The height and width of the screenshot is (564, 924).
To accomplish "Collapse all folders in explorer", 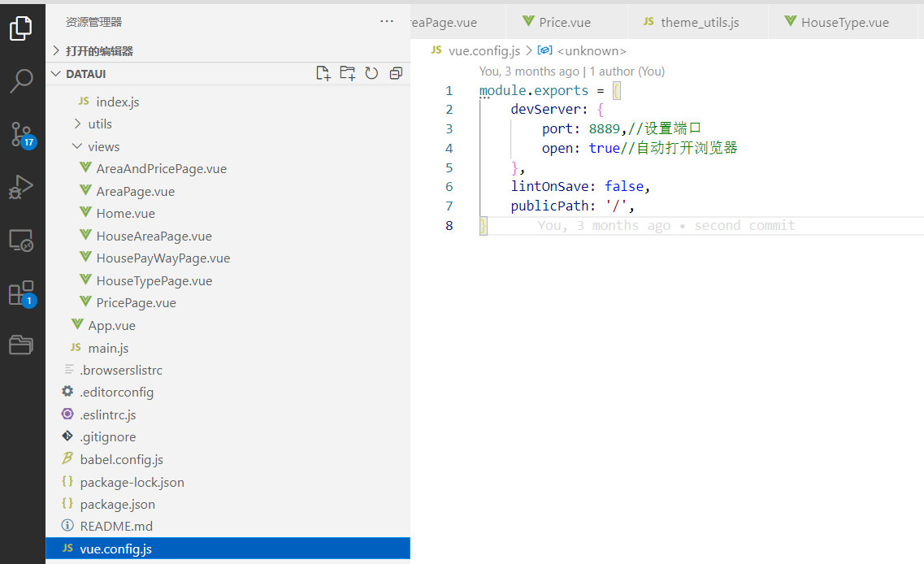I will (396, 73).
